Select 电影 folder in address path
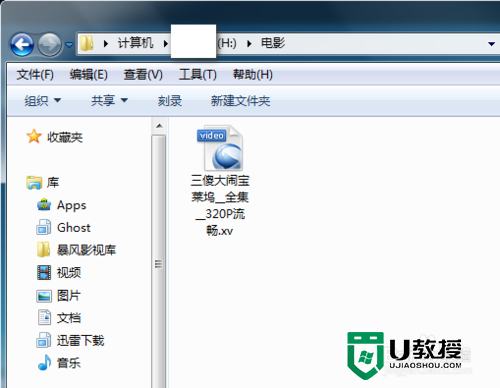The height and width of the screenshot is (388, 500). (x=273, y=43)
